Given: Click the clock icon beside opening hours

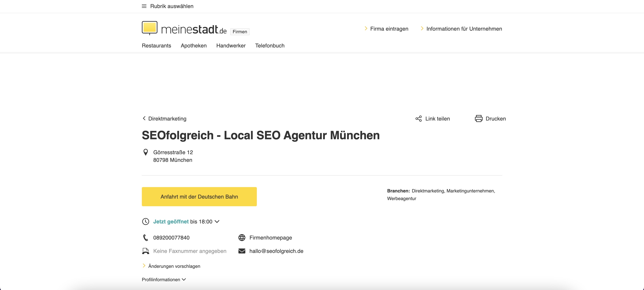Looking at the screenshot, I should click(x=145, y=222).
